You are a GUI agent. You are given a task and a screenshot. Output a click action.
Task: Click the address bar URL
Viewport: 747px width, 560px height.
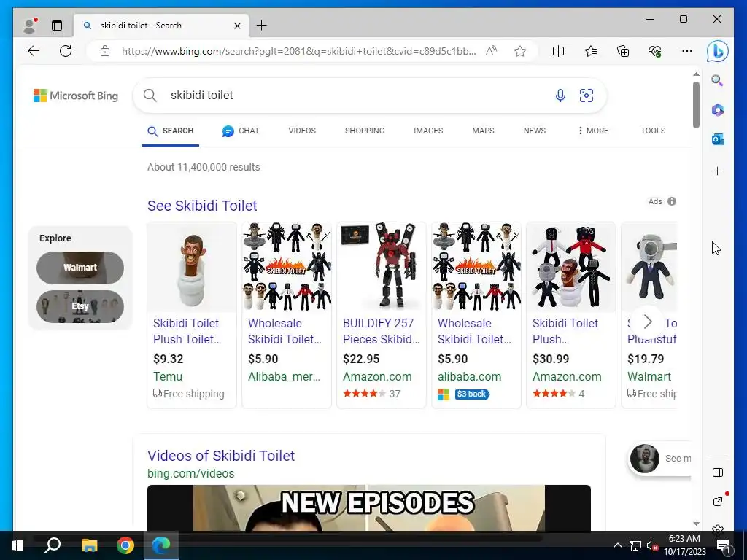pyautogui.click(x=298, y=52)
